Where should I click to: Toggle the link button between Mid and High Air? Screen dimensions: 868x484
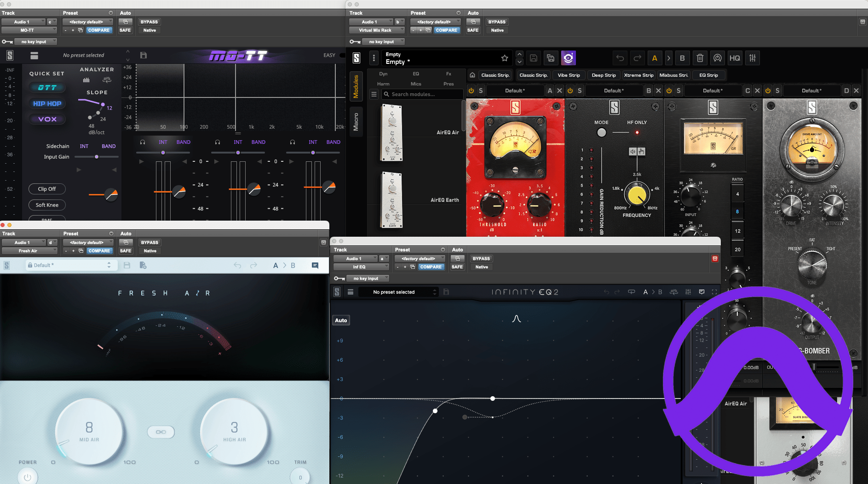pos(161,432)
